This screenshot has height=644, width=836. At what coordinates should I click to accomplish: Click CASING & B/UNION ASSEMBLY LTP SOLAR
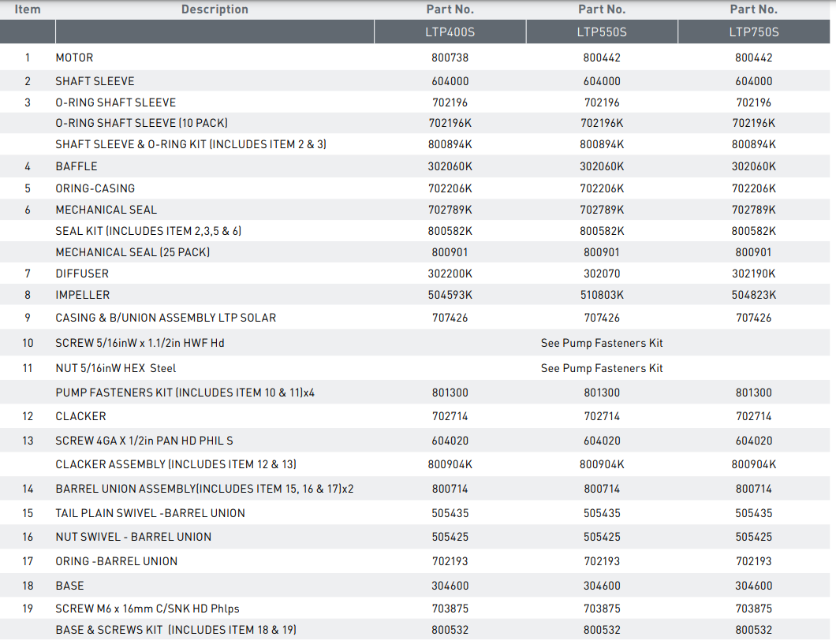[166, 318]
